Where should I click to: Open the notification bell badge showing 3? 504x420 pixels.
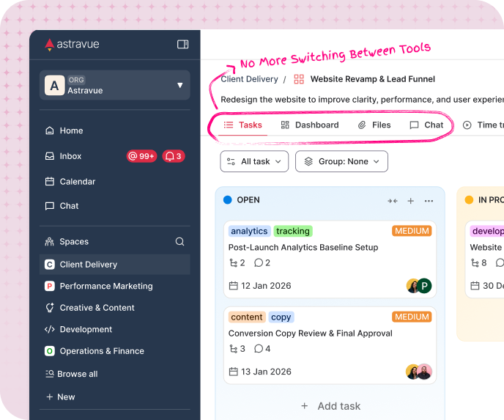click(174, 156)
